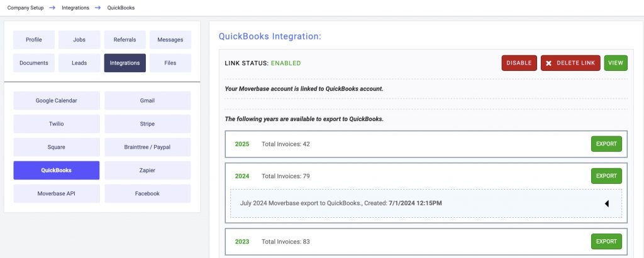Select the Documents tab
This screenshot has height=258, width=644.
[34, 63]
